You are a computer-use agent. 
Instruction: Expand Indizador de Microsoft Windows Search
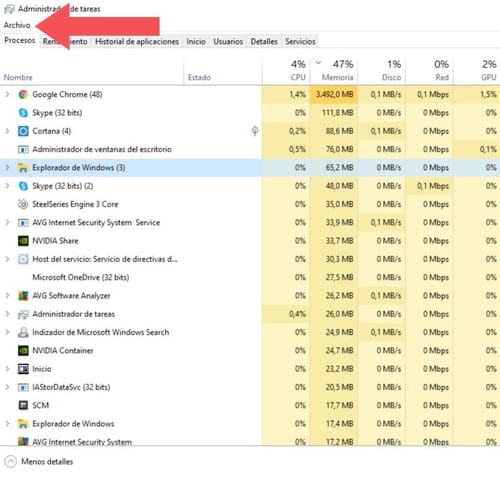[7, 332]
